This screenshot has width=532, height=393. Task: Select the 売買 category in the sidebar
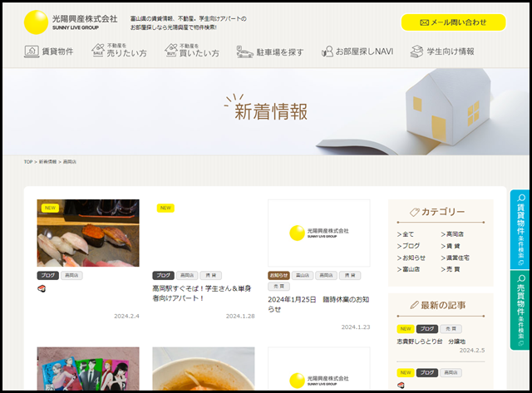(451, 269)
